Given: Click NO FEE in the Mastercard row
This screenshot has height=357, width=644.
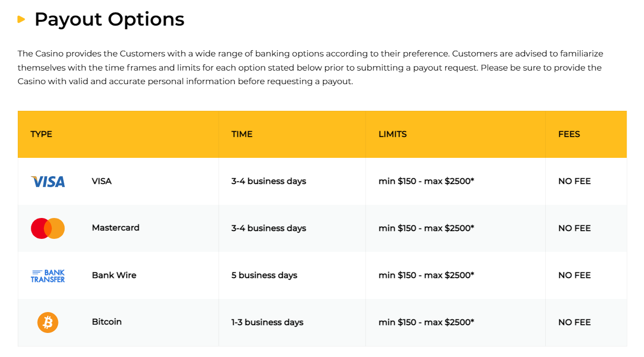Looking at the screenshot, I should point(574,228).
